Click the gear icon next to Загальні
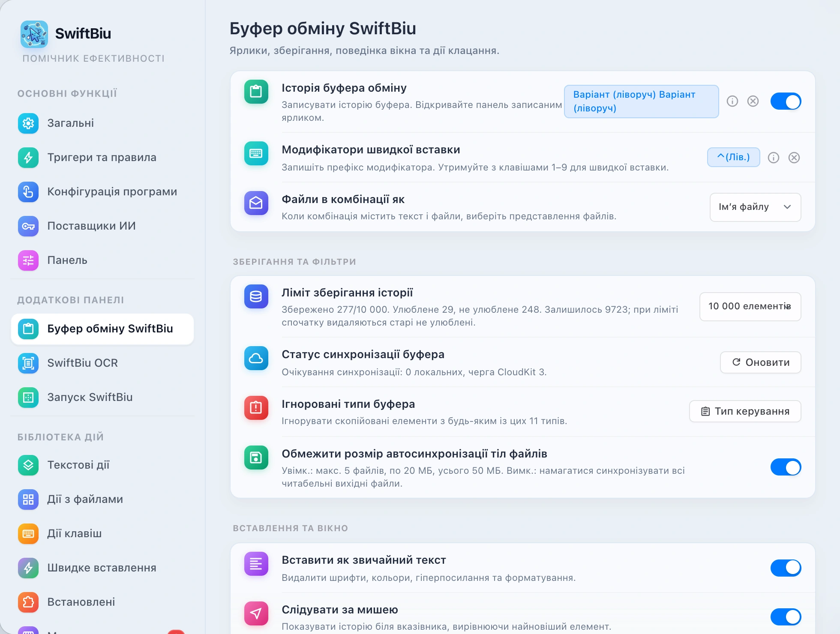Image resolution: width=840 pixels, height=634 pixels. coord(28,123)
